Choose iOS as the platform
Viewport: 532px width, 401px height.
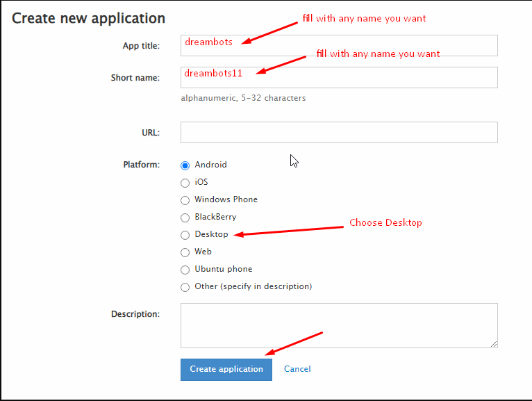coord(185,183)
